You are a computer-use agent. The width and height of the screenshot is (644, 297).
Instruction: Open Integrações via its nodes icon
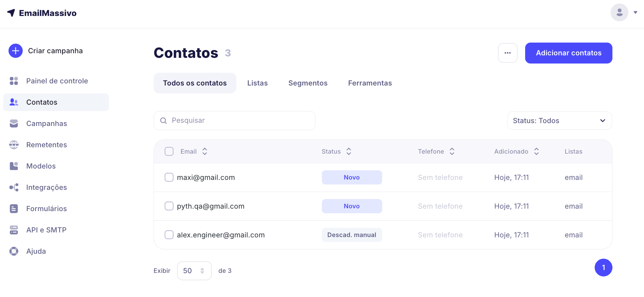click(x=14, y=187)
